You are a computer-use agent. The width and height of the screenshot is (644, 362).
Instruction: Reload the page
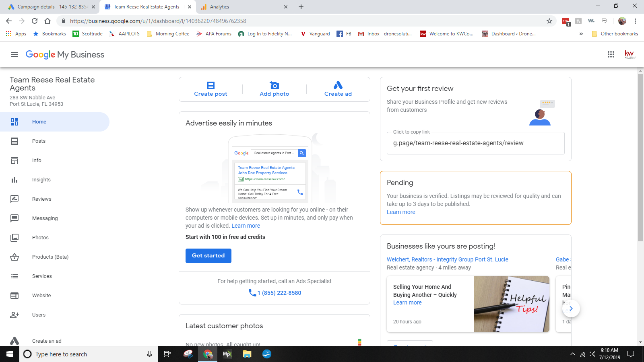pyautogui.click(x=35, y=21)
